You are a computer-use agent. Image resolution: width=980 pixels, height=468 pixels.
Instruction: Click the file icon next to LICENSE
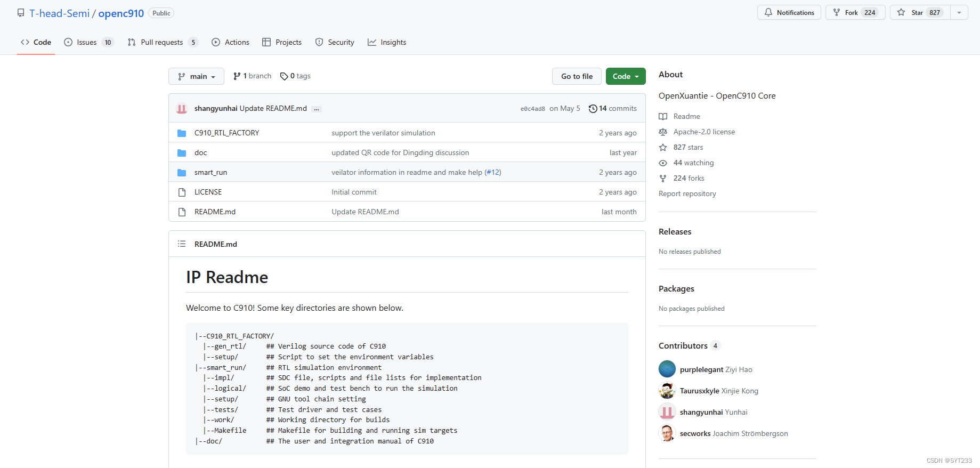click(182, 192)
